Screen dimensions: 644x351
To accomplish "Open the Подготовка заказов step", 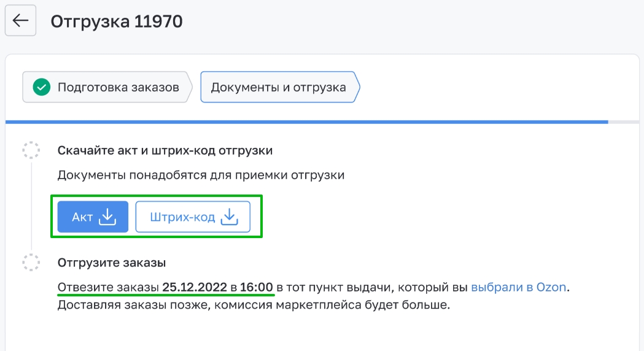I will click(107, 87).
